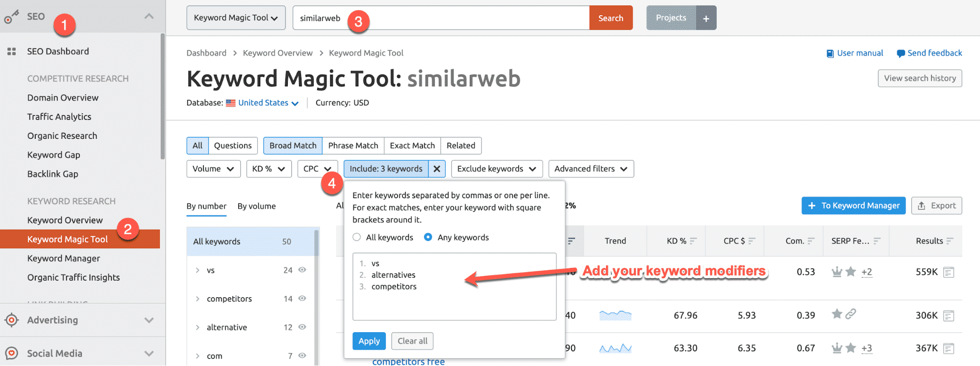
Task: Click View search history button
Action: pos(920,78)
